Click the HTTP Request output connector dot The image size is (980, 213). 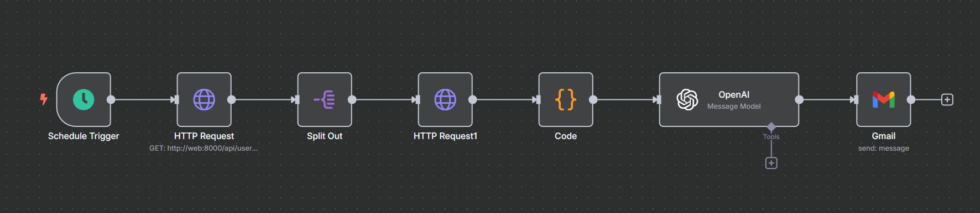tap(232, 100)
